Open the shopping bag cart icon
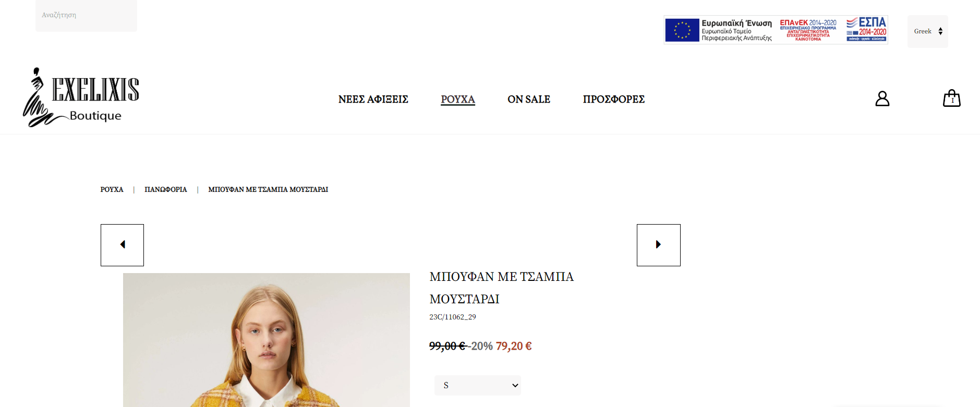Viewport: 980px width, 407px height. tap(952, 98)
